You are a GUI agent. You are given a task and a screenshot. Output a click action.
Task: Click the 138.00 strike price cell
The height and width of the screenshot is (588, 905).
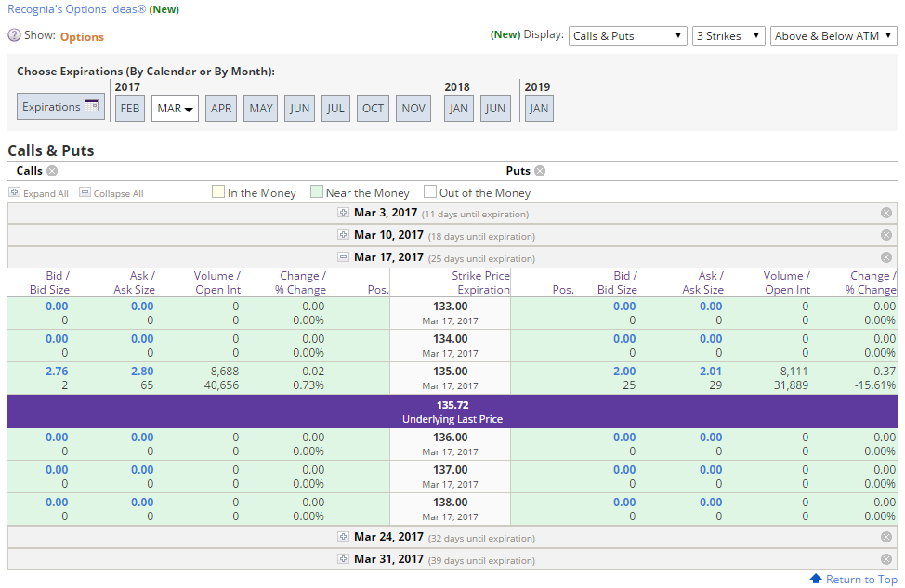pyautogui.click(x=451, y=509)
